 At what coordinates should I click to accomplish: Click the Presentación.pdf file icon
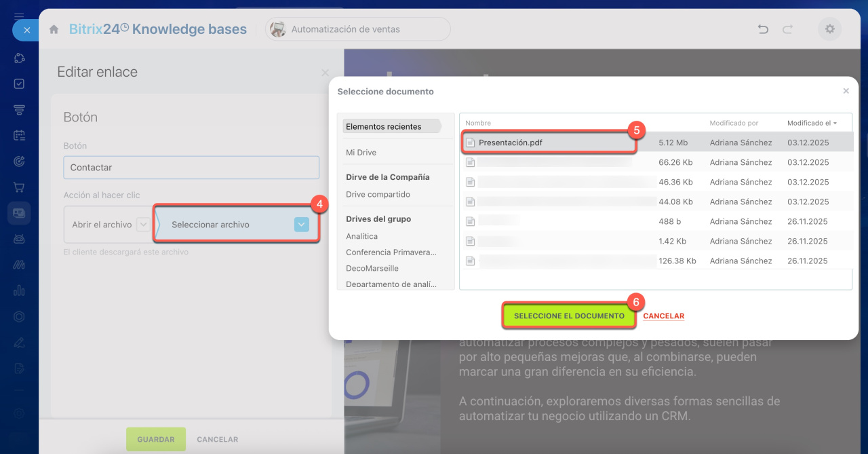(x=471, y=143)
